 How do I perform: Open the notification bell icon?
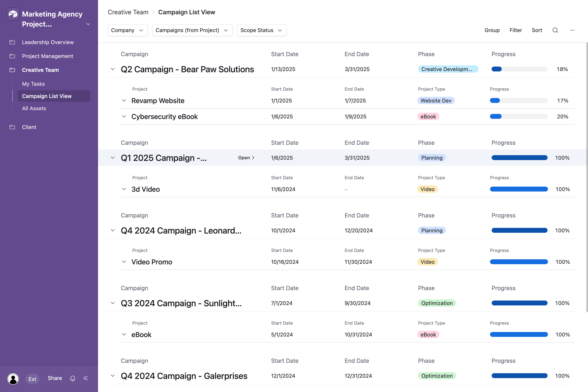(72, 378)
